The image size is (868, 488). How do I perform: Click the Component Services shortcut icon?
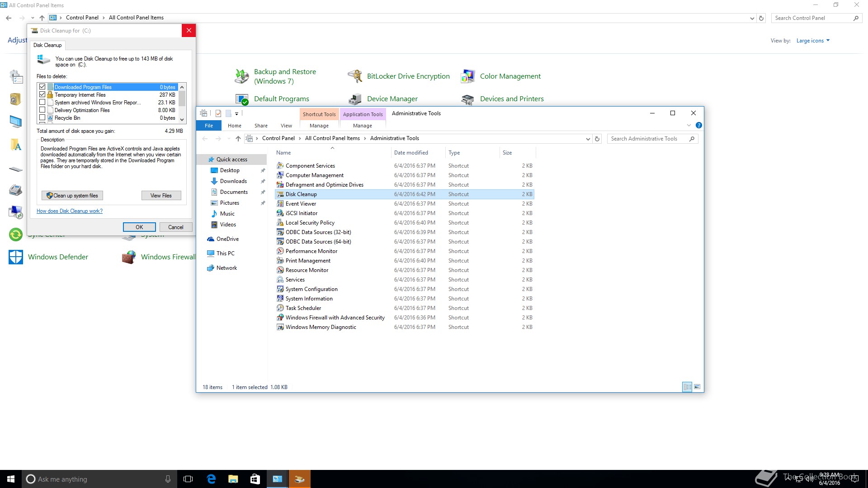pos(280,166)
